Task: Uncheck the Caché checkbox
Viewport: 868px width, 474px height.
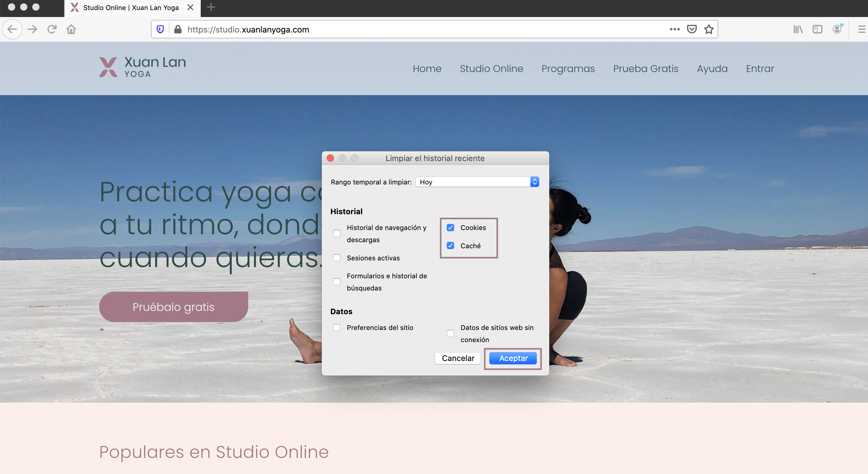Action: pos(450,246)
